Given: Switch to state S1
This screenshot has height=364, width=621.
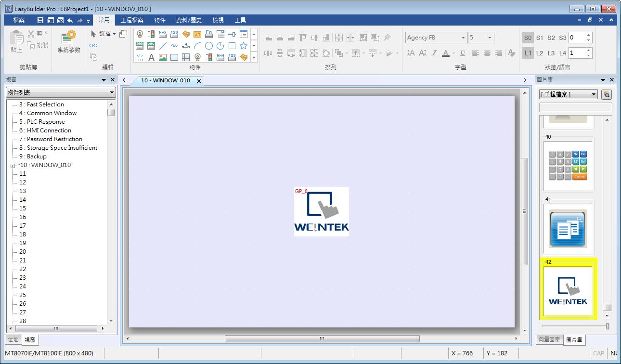Looking at the screenshot, I should (x=540, y=38).
